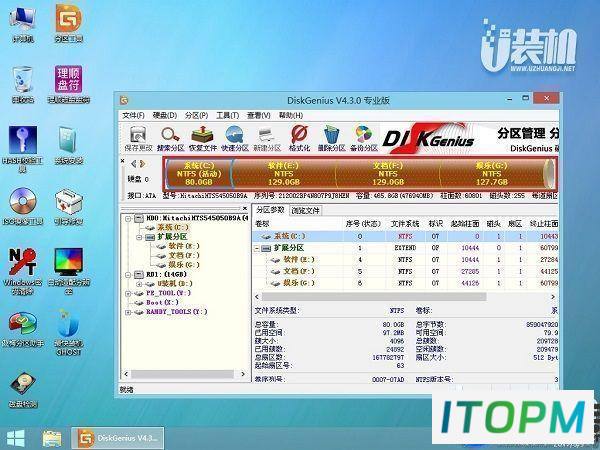Switch to the 浏览文件 tab
Screen dimensions: 600x450
point(305,210)
